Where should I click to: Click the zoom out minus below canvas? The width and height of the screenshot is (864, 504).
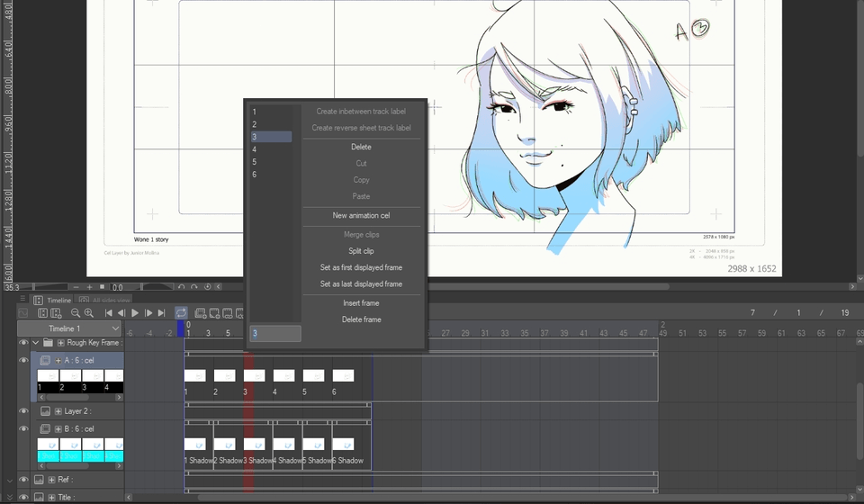tap(76, 287)
